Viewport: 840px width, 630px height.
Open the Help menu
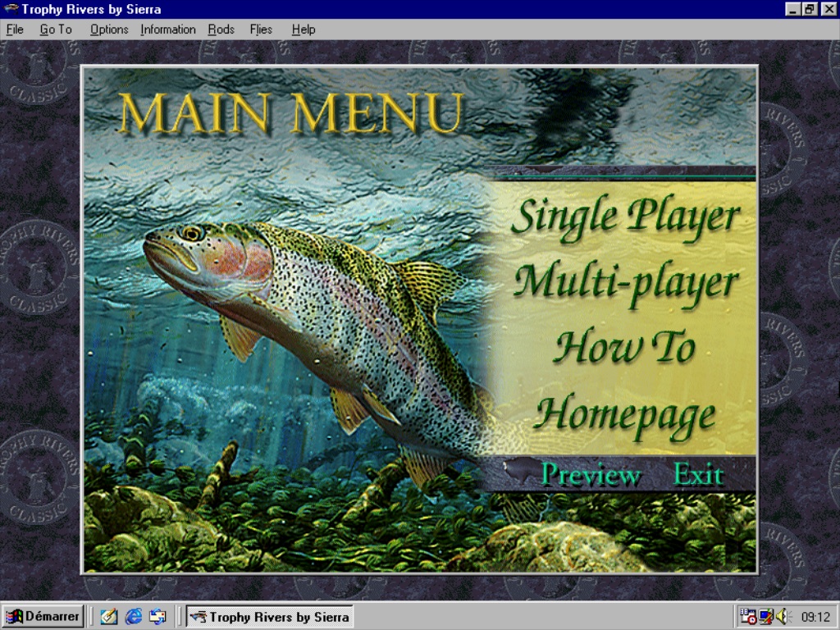pos(303,30)
